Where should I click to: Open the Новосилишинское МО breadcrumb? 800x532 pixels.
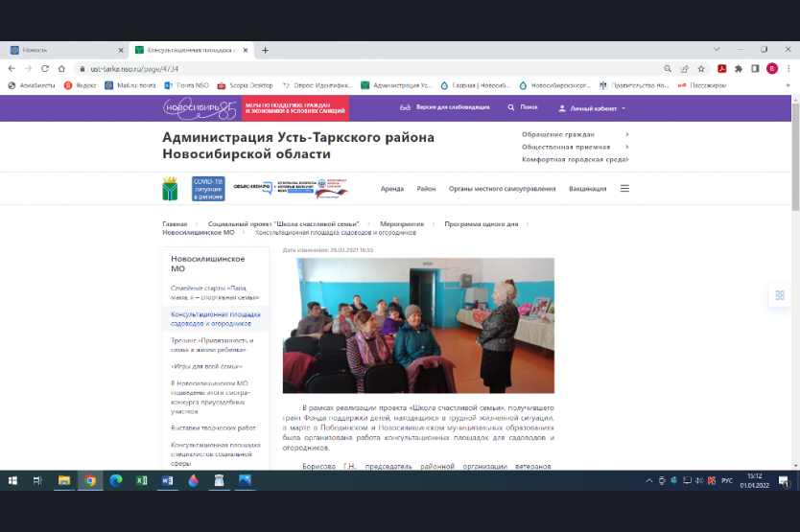coord(199,232)
